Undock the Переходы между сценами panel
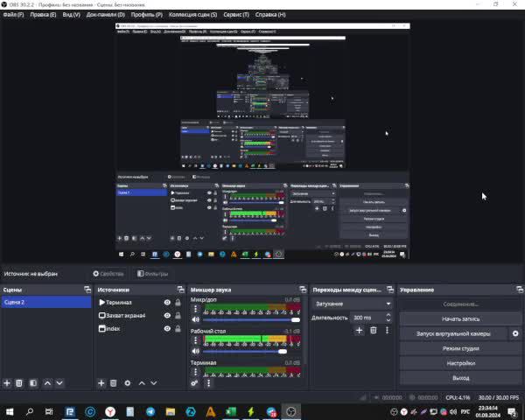The width and height of the screenshot is (525, 420). [390, 290]
